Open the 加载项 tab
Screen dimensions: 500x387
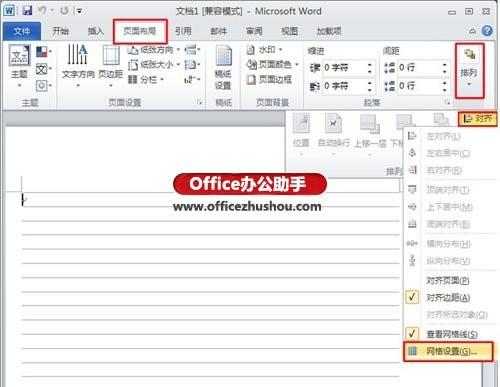[x=329, y=31]
